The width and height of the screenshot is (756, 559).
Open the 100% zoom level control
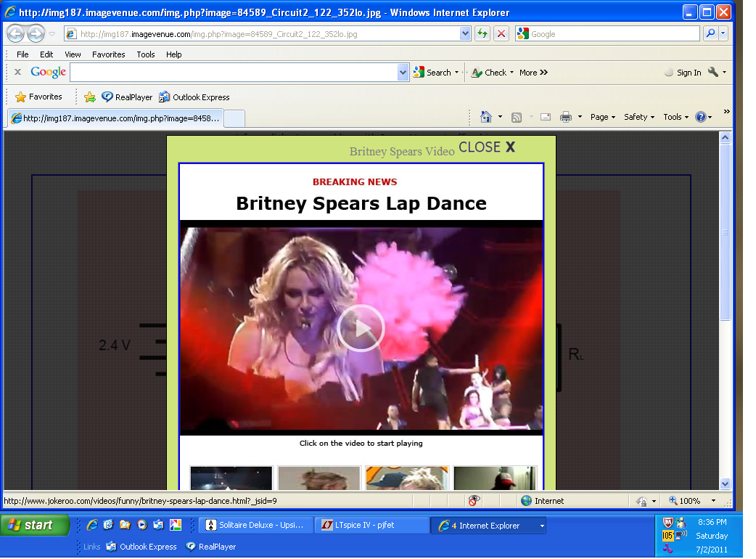692,501
